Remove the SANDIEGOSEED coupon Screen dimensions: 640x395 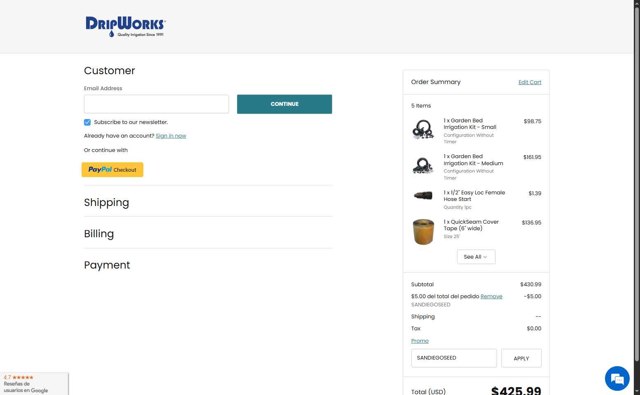[491, 296]
